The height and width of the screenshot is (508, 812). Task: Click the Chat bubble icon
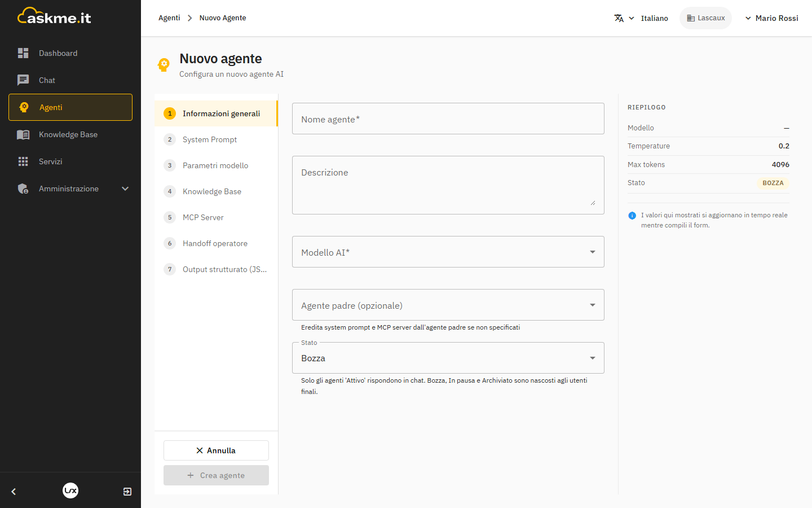(x=23, y=80)
